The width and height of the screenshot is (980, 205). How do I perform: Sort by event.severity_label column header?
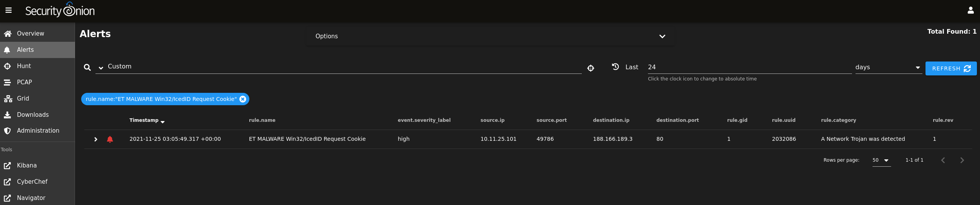coord(424,120)
